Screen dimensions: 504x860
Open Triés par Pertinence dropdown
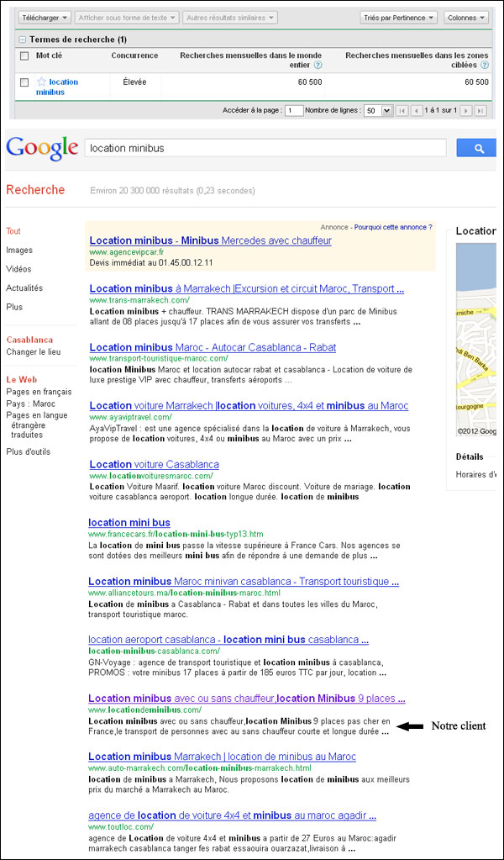399,18
